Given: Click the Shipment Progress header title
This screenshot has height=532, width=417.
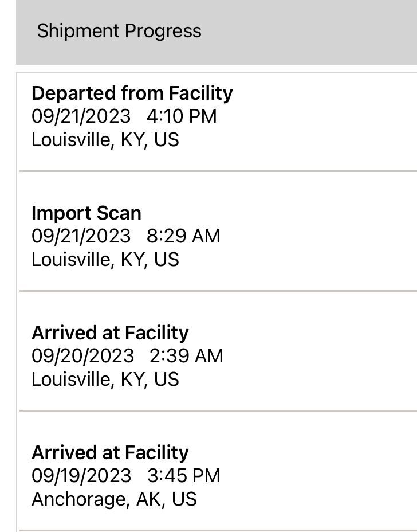Looking at the screenshot, I should (119, 31).
